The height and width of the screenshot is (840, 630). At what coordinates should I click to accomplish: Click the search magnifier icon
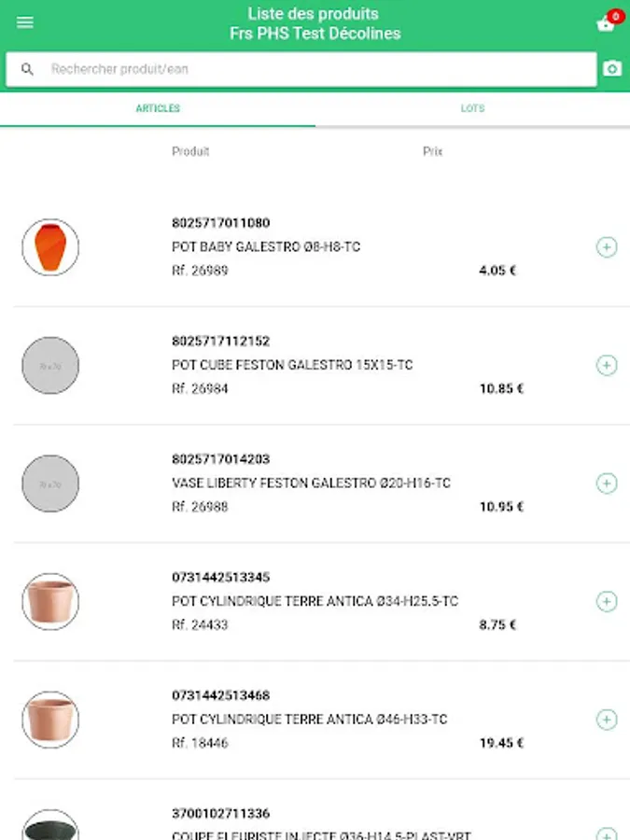(x=27, y=69)
